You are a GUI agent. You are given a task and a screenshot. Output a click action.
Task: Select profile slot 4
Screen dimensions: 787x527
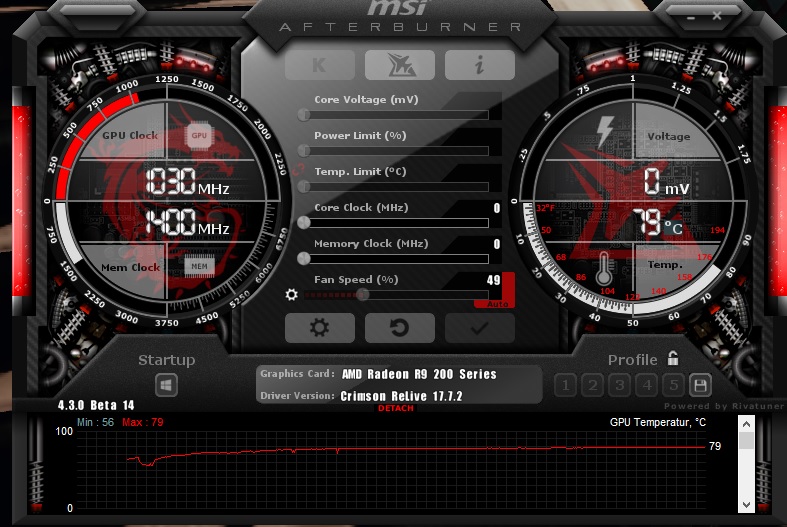(x=647, y=385)
